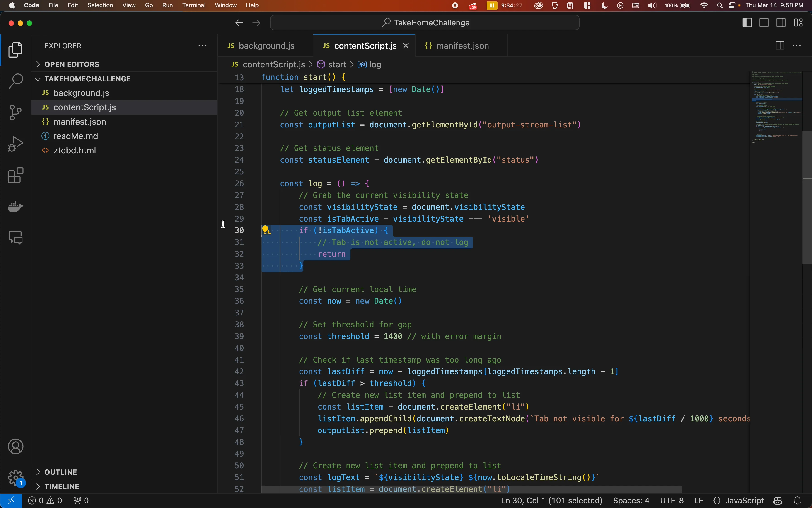Viewport: 812px width, 508px height.
Task: Open the Search view in activity bar
Action: click(x=15, y=81)
